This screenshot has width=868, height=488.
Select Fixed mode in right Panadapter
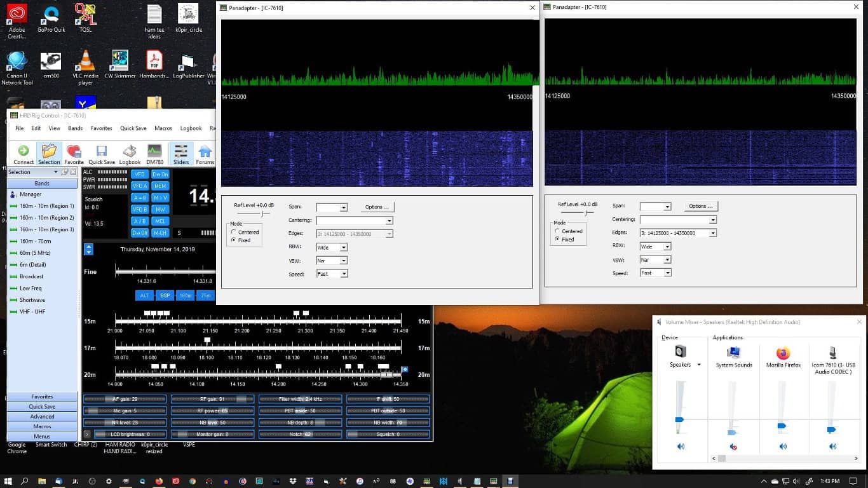564,240
